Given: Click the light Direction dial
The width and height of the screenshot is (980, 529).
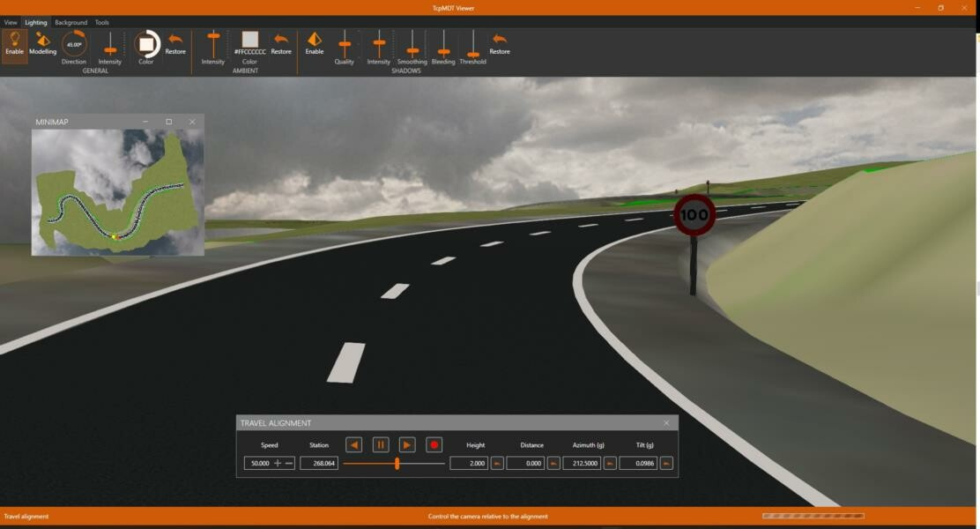Looking at the screenshot, I should [x=74, y=44].
